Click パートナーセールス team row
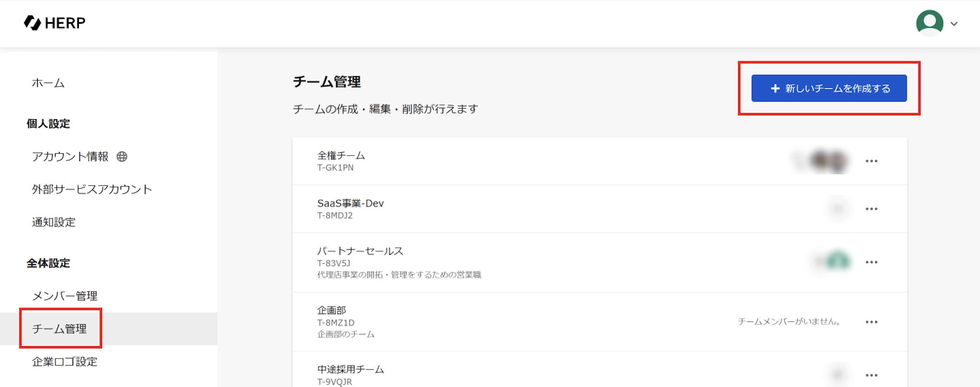980x387 pixels. (x=360, y=251)
